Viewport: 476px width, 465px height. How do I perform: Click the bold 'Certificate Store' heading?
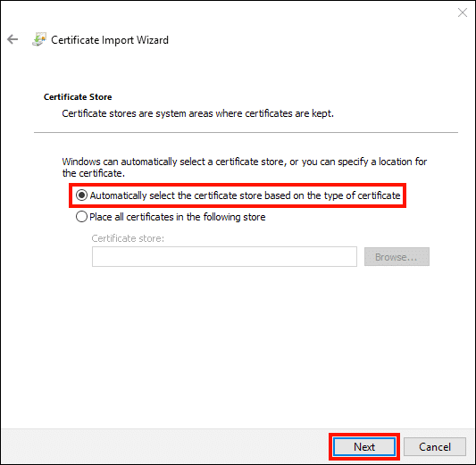(78, 97)
